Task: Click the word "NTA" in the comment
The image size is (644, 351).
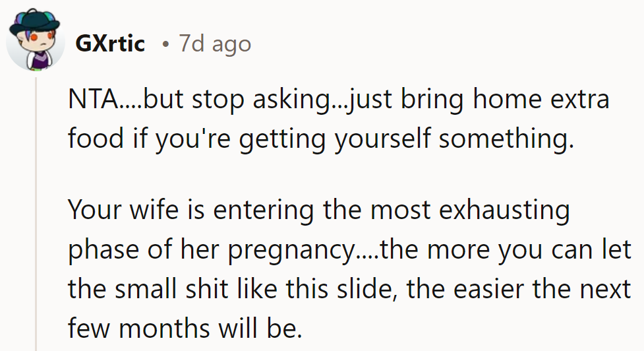Action: pyautogui.click(x=92, y=100)
